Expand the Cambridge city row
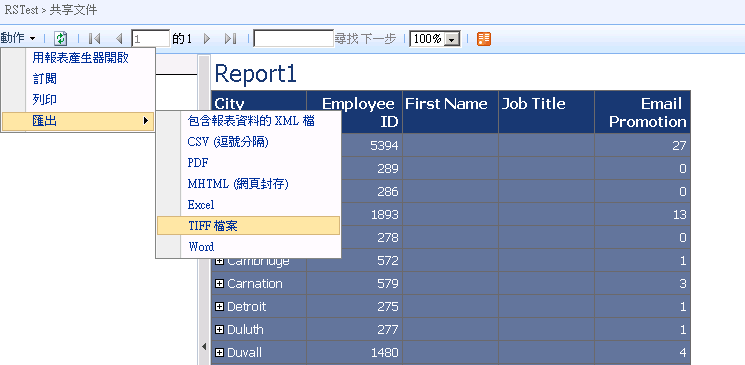The width and height of the screenshot is (745, 365). (219, 261)
